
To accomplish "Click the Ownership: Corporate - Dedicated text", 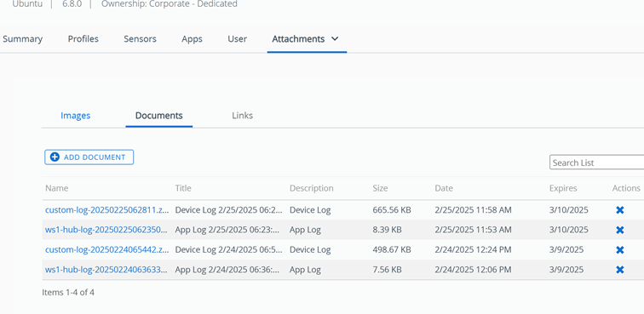I will [x=170, y=4].
